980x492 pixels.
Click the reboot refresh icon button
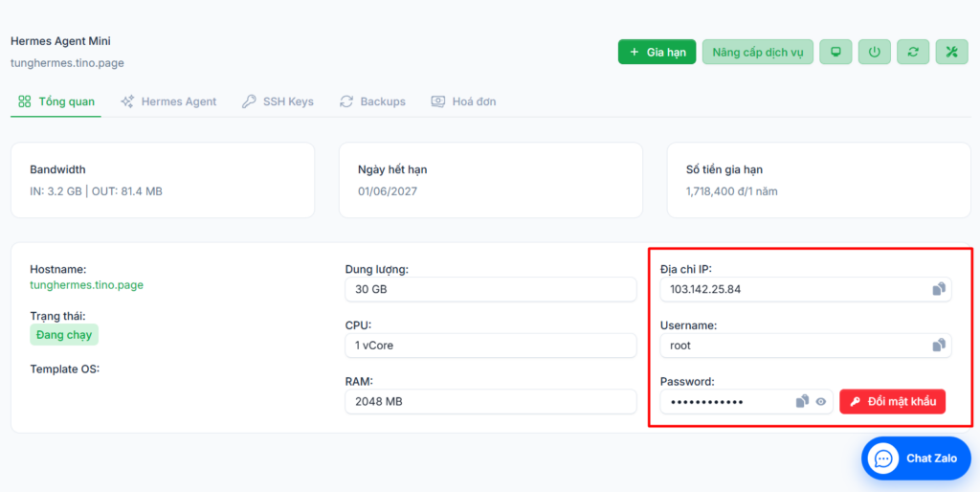click(913, 52)
